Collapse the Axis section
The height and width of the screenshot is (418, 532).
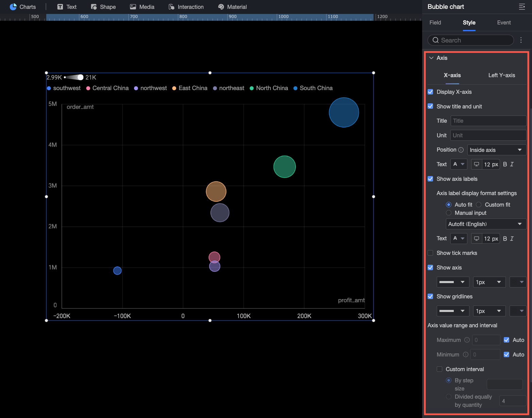coord(431,58)
